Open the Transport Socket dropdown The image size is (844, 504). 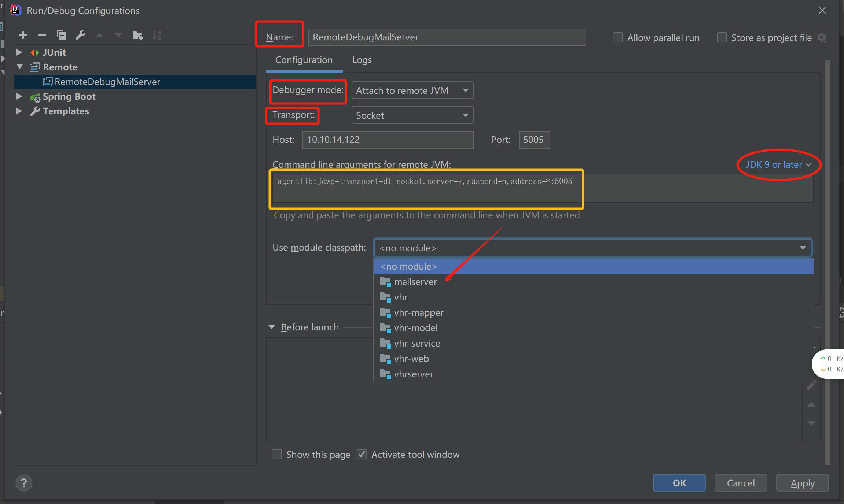tap(412, 115)
